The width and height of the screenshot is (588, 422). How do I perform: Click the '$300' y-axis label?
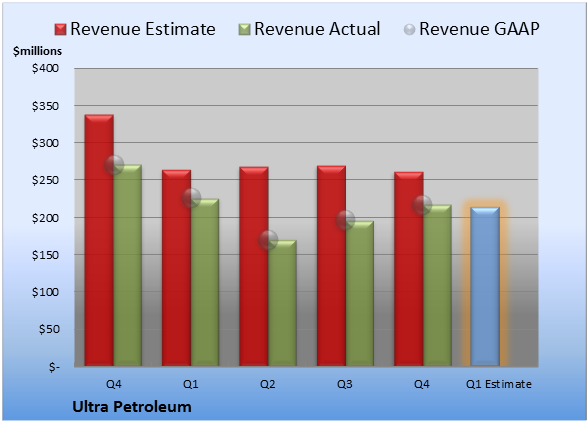coord(45,143)
